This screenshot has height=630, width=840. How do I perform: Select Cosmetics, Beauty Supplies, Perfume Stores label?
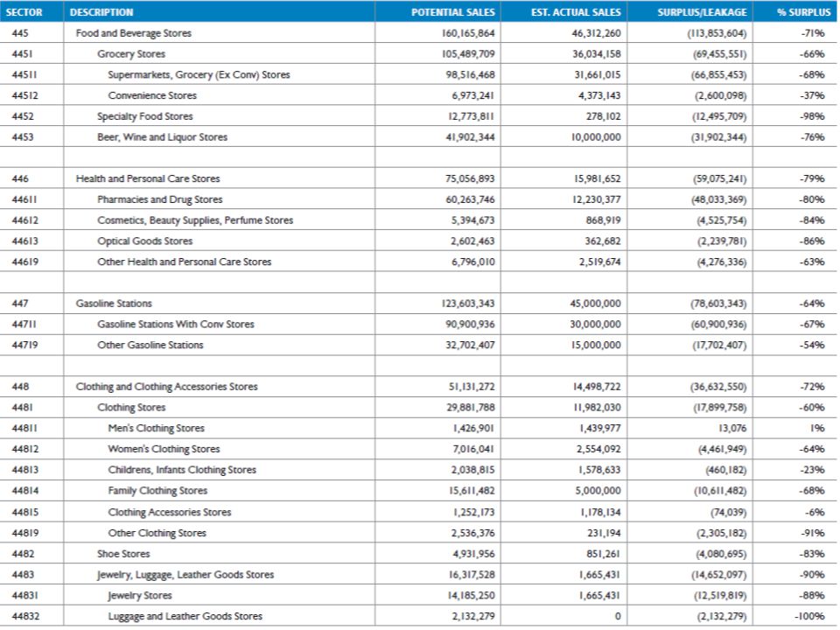point(195,220)
